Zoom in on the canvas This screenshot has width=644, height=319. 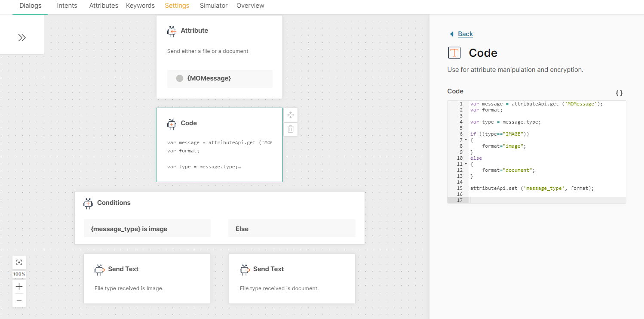[x=19, y=286]
